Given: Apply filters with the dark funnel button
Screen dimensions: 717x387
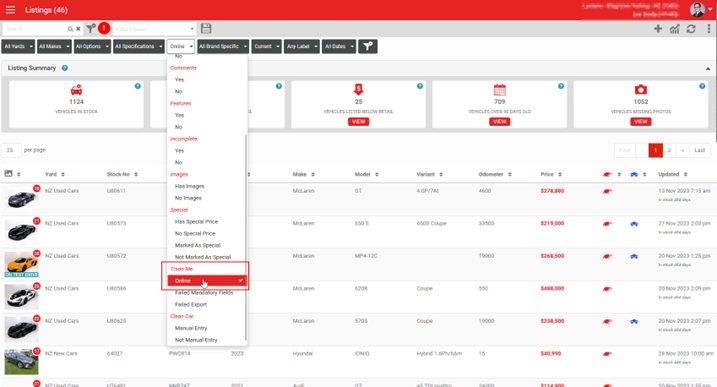Looking at the screenshot, I should 368,46.
